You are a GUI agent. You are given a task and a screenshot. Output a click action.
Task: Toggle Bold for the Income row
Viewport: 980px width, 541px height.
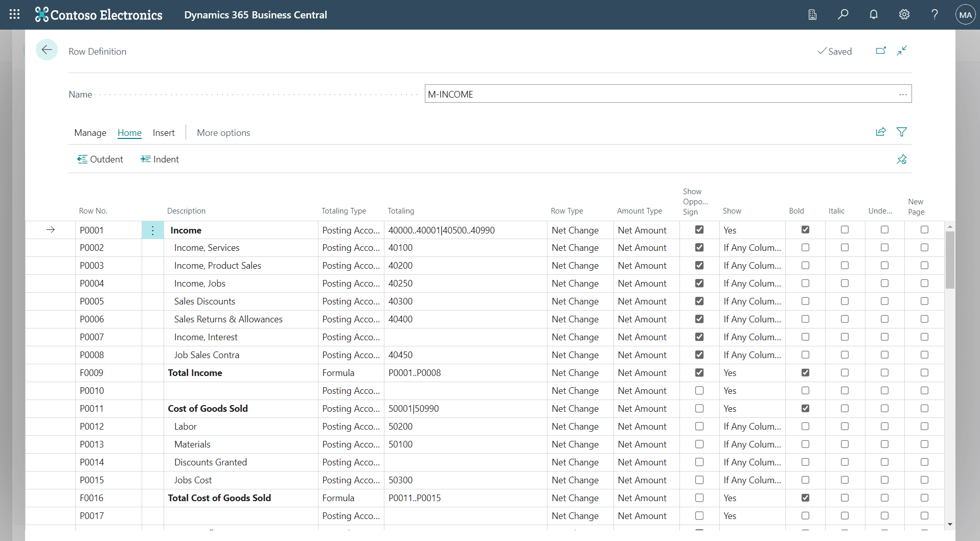click(x=805, y=230)
